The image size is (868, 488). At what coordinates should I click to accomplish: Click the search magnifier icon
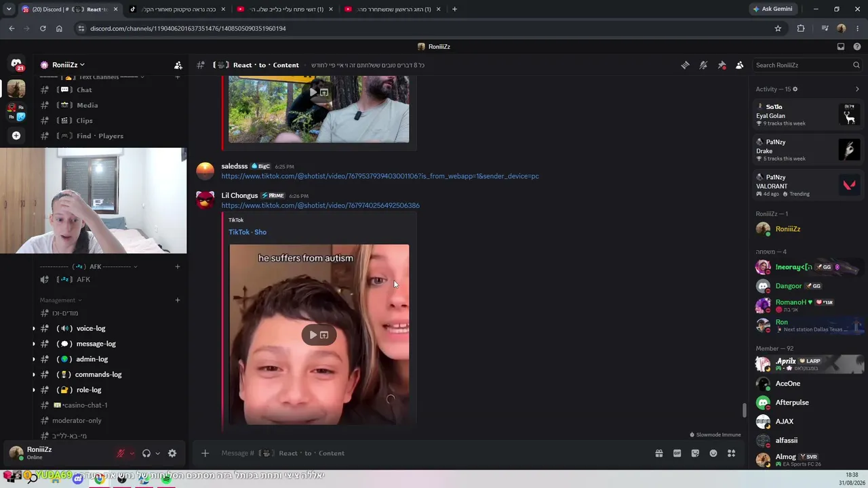pyautogui.click(x=856, y=65)
